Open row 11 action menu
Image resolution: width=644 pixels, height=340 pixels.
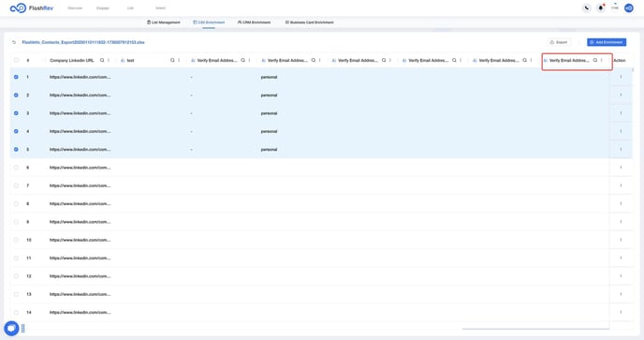(621, 258)
